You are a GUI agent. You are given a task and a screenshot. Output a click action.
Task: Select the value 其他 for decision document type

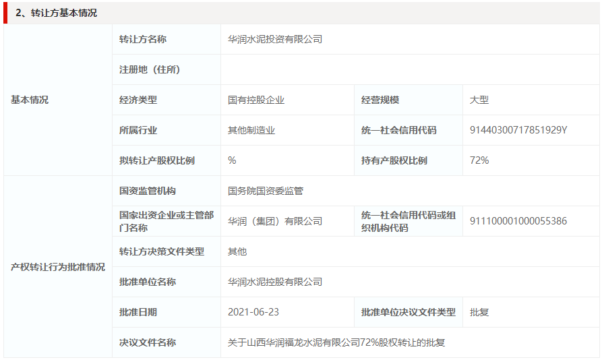tap(237, 251)
